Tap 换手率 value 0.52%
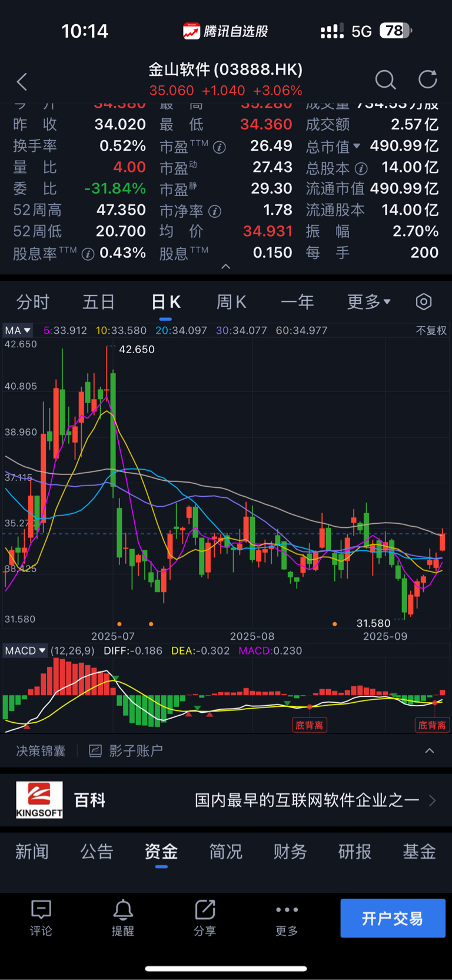This screenshot has width=452, height=980. [122, 146]
